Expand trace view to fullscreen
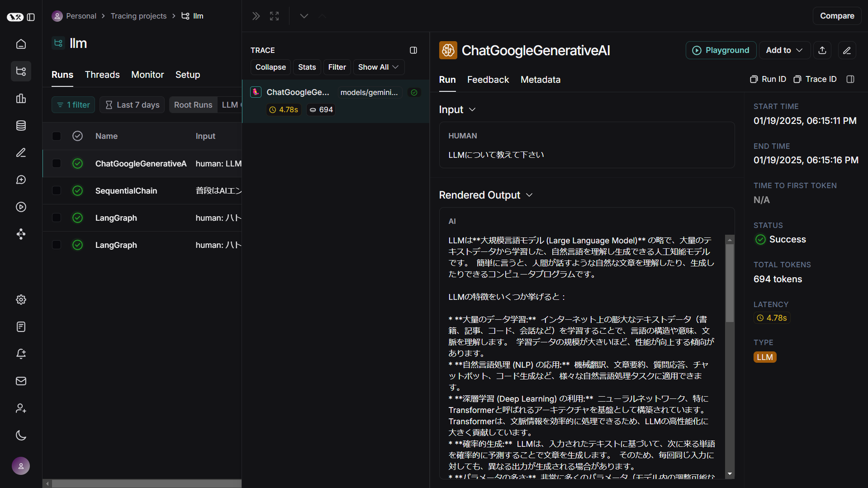The image size is (868, 488). coord(275,16)
